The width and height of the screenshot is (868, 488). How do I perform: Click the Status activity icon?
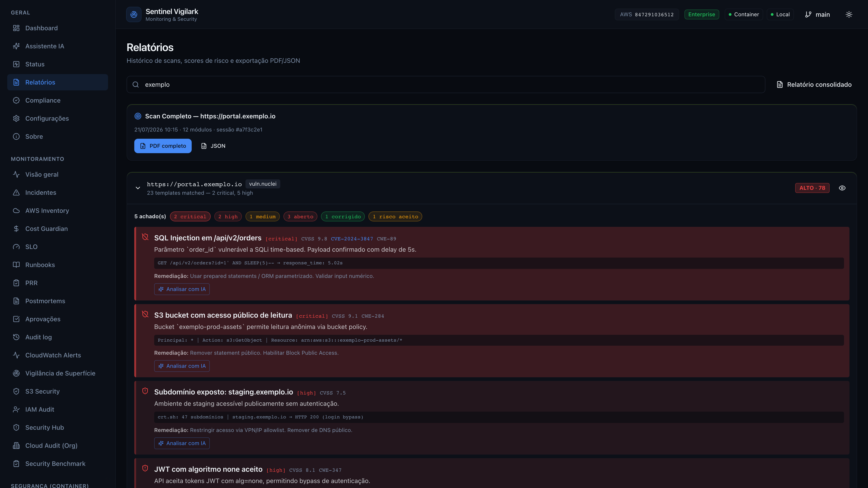tap(16, 64)
